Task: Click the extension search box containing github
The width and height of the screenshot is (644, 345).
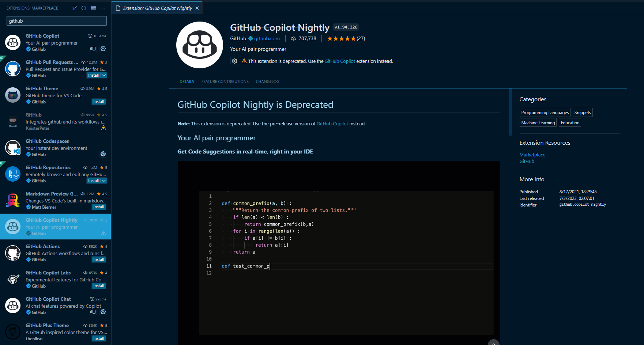Action: (x=57, y=21)
